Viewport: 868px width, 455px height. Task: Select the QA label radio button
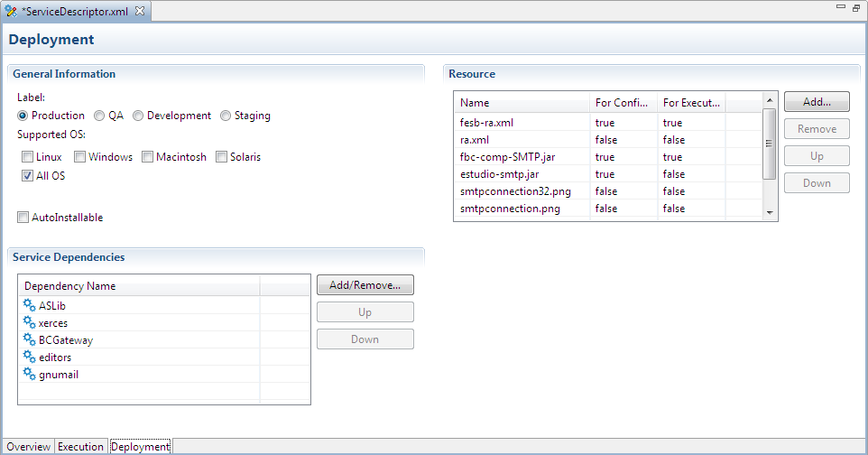pos(99,116)
